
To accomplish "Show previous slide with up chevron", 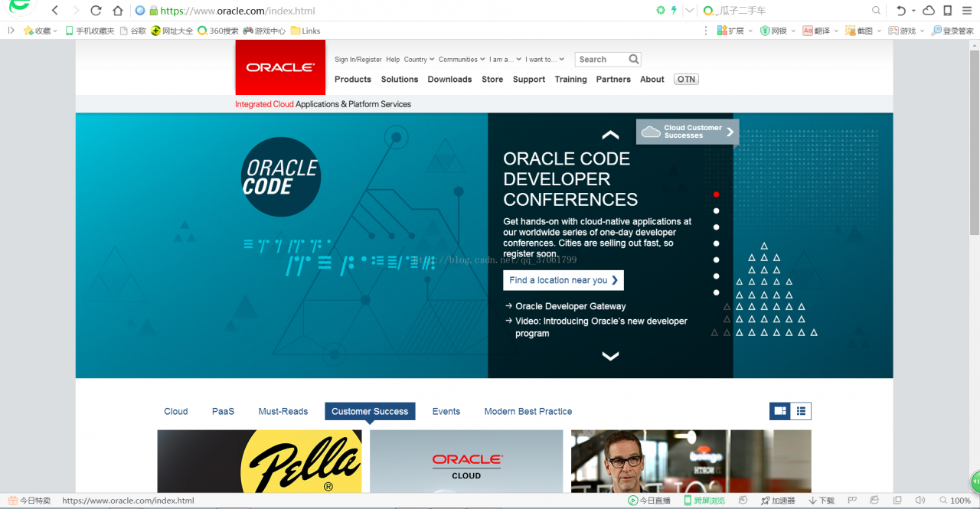I will pos(610,135).
